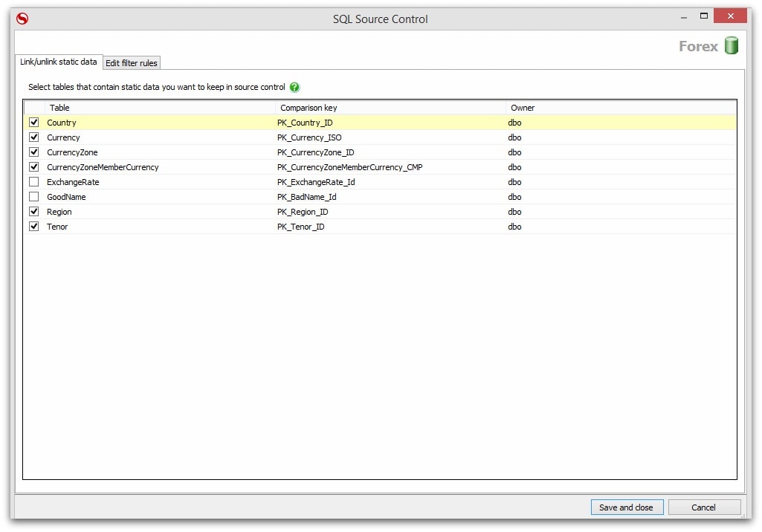Uncheck the Country table checkbox
The height and width of the screenshot is (532, 762).
[33, 122]
